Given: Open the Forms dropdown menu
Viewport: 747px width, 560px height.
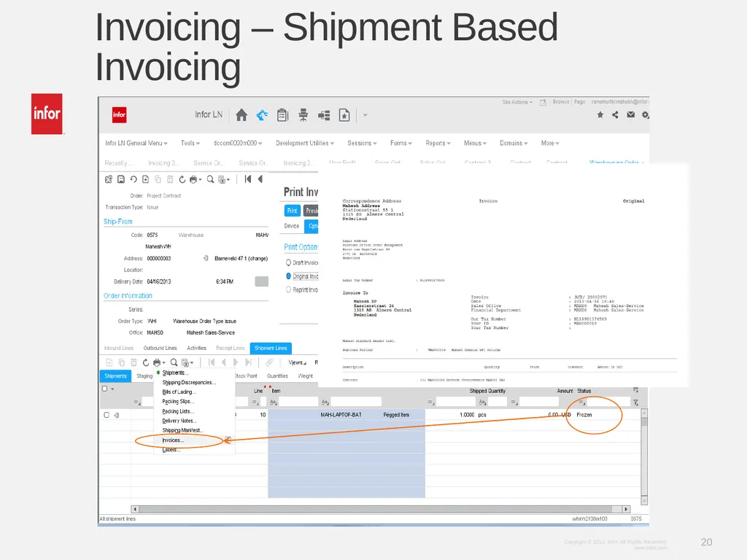Looking at the screenshot, I should click(401, 143).
